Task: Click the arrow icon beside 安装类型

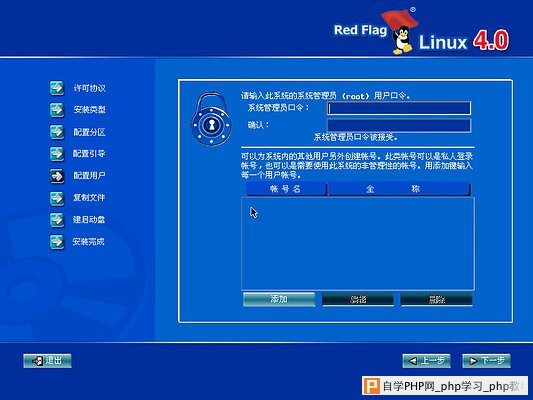Action: pyautogui.click(x=57, y=110)
